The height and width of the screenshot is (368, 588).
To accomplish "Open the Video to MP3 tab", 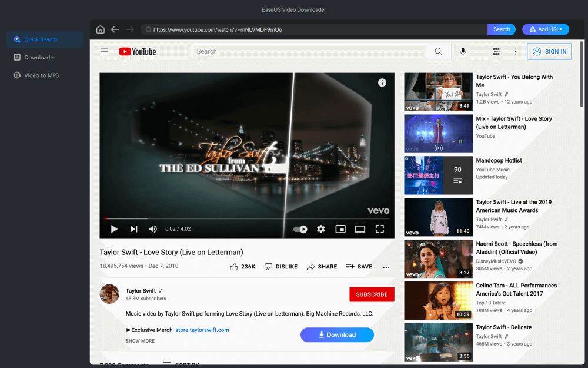I will click(41, 75).
